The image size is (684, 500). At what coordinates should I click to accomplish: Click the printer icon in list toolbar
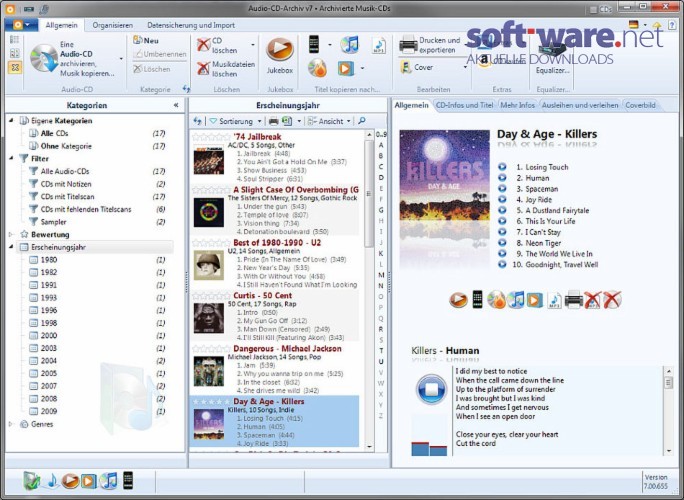click(x=274, y=121)
